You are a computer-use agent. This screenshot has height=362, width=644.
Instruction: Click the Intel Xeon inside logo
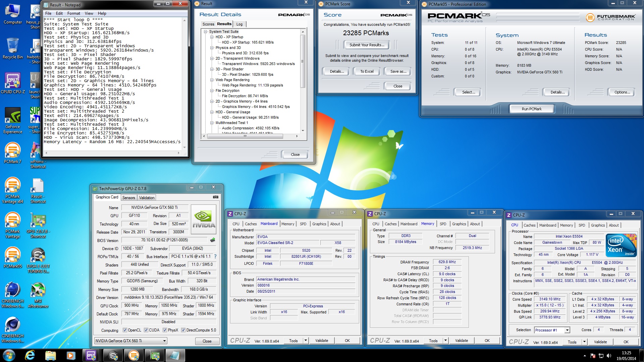[622, 246]
